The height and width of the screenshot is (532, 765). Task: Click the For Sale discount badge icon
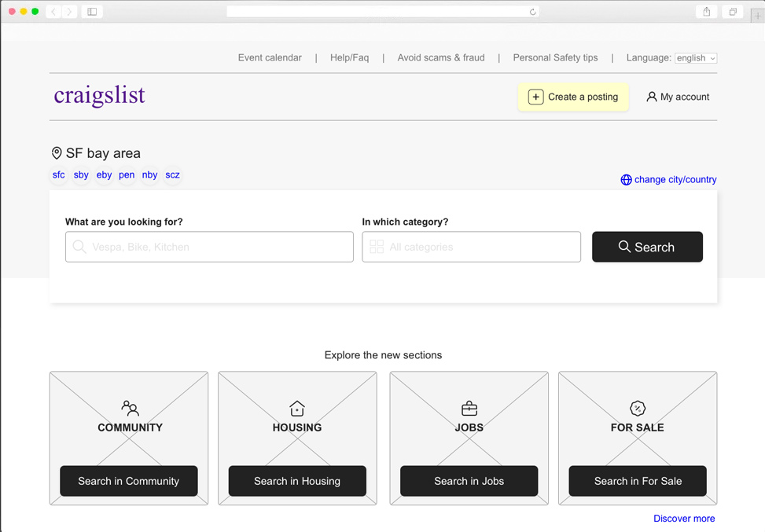(638, 408)
